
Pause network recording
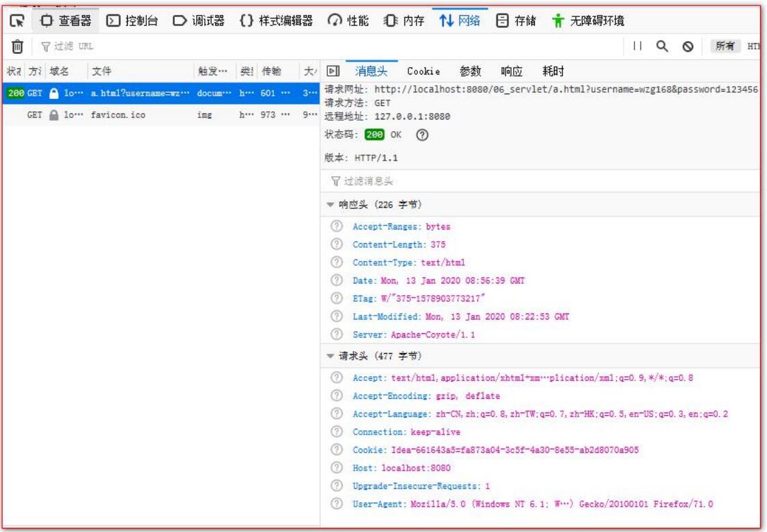click(x=637, y=46)
